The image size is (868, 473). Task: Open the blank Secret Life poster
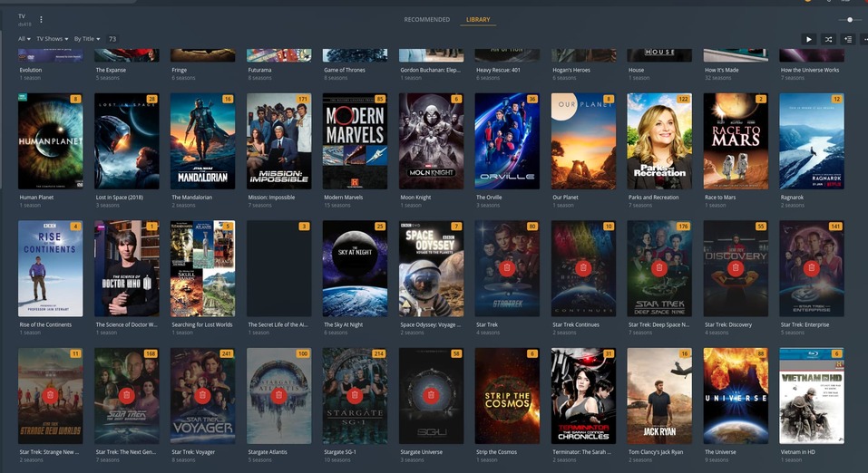click(279, 268)
